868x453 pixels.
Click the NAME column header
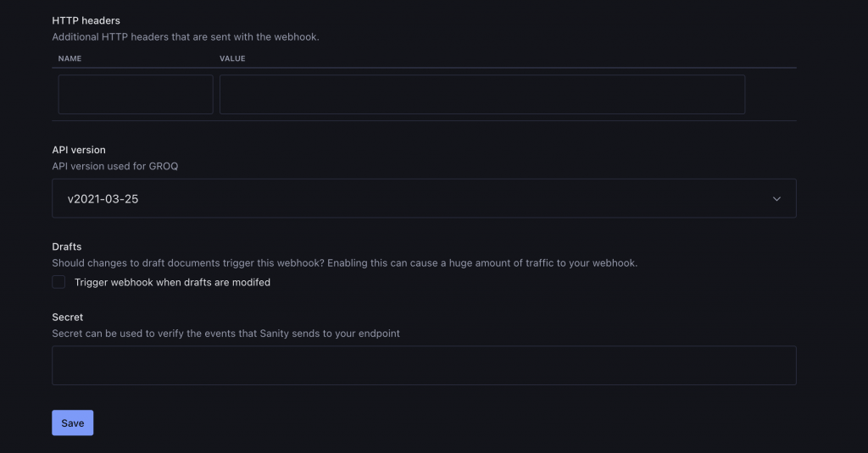[70, 58]
